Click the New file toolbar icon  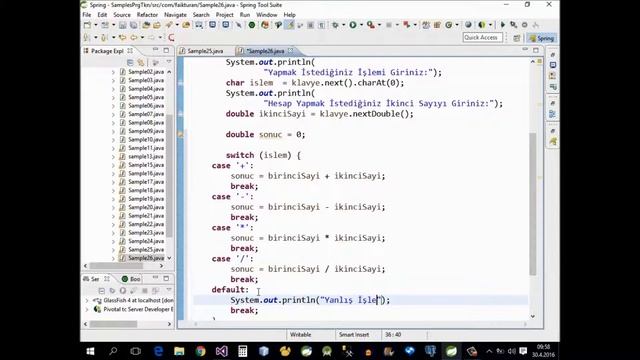click(x=87, y=25)
